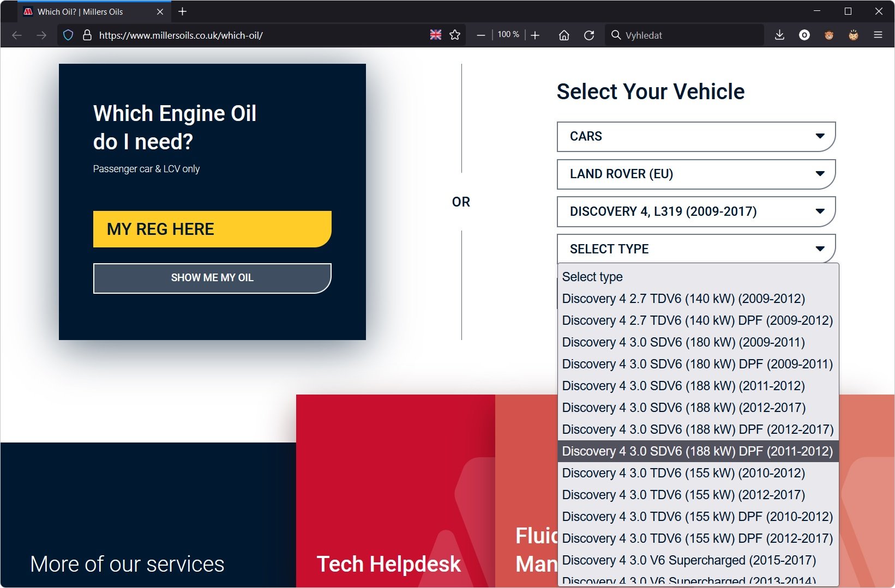
Task: Expand the DISCOVERY 4, L319 model dropdown
Action: [696, 211]
